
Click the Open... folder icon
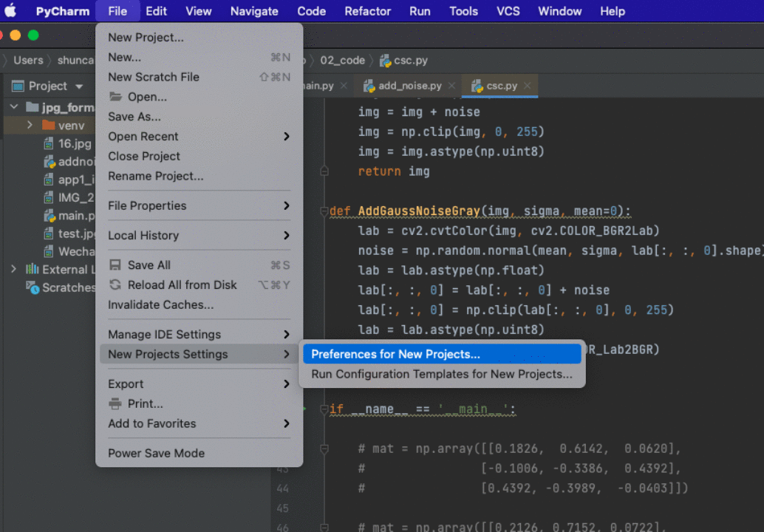115,97
